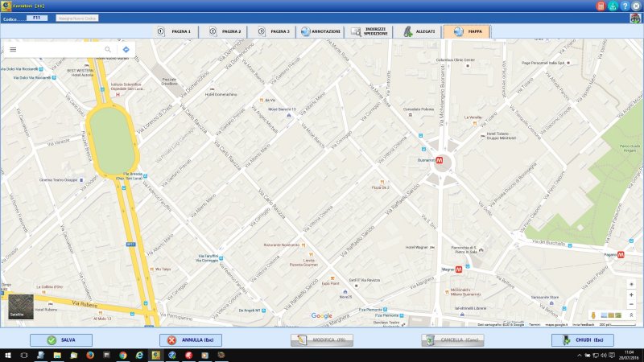This screenshot has width=644, height=362.
Task: Zoom out the map with minus button
Action: (631, 305)
